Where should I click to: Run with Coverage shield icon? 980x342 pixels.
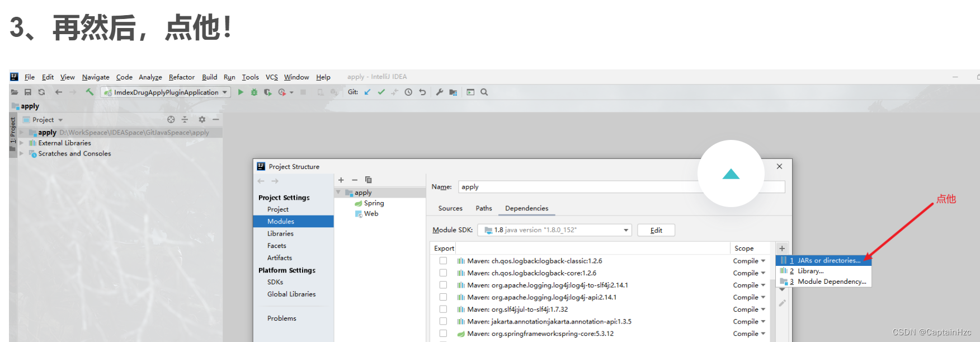(x=268, y=92)
